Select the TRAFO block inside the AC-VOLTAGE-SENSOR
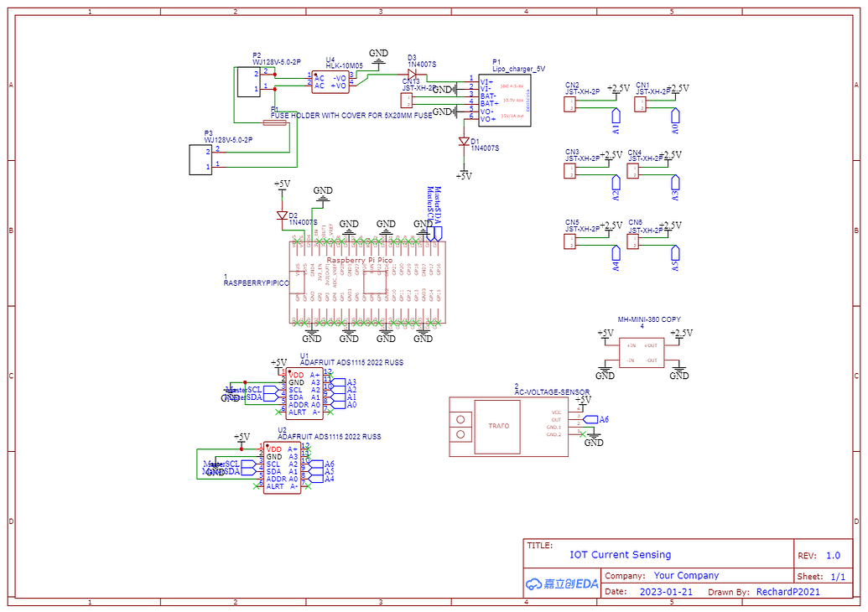The width and height of the screenshot is (868, 612). coord(499,426)
